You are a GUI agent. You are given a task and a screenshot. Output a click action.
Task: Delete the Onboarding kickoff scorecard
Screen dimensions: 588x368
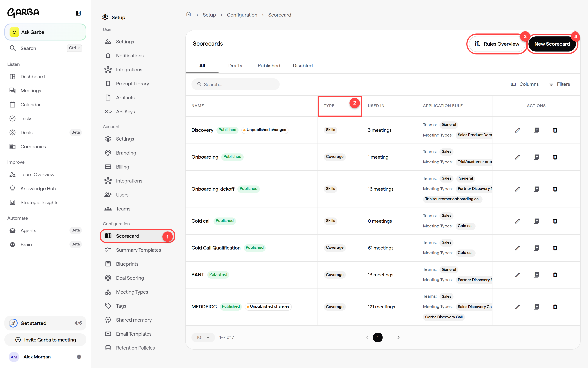(555, 189)
